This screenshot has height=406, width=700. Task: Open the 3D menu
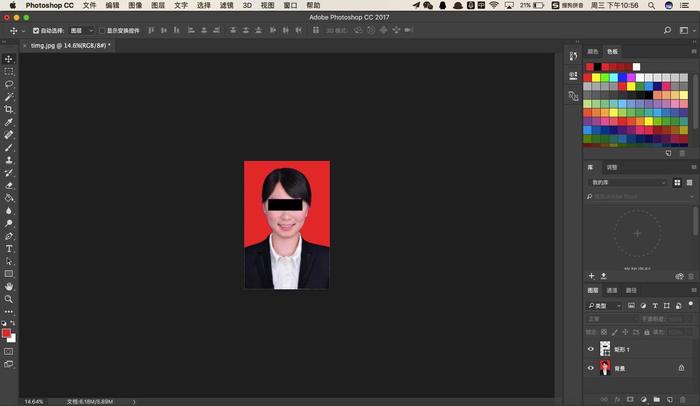coord(247,5)
